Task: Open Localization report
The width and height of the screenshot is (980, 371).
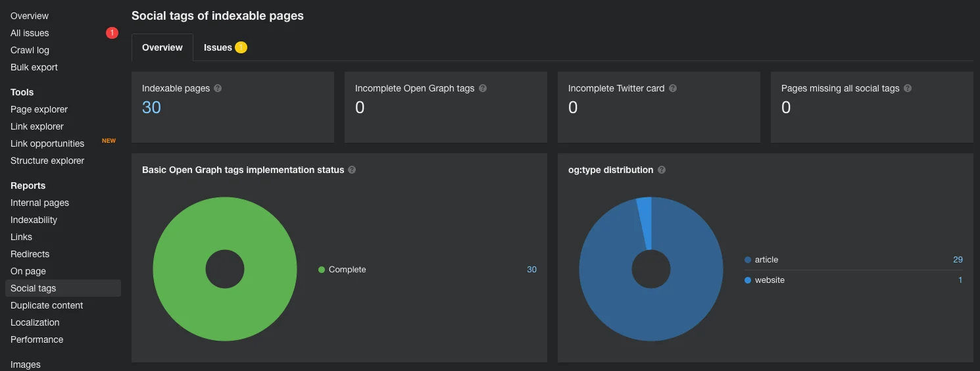Action: (35, 322)
